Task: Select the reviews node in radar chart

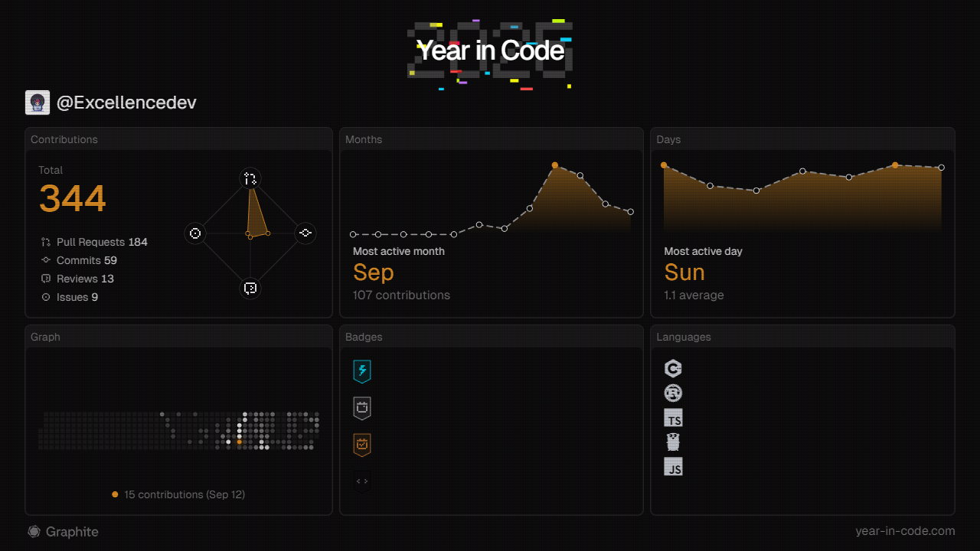Action: click(250, 289)
